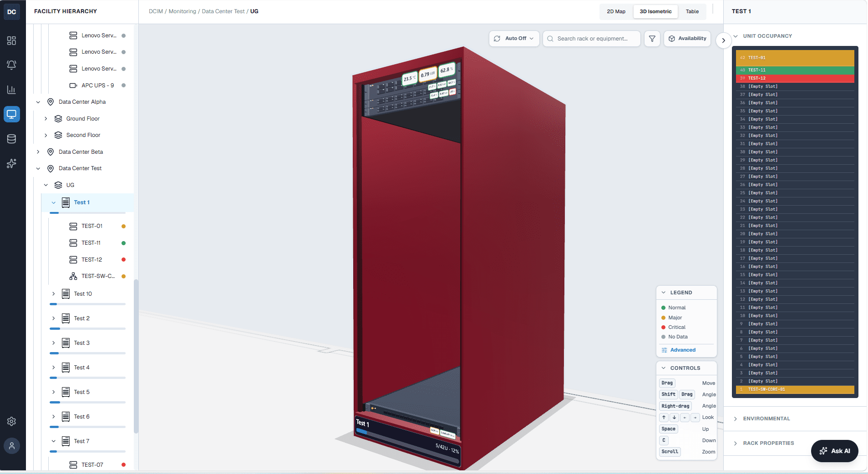This screenshot has height=474, width=868.
Task: Open Advanced legend settings
Action: point(679,350)
